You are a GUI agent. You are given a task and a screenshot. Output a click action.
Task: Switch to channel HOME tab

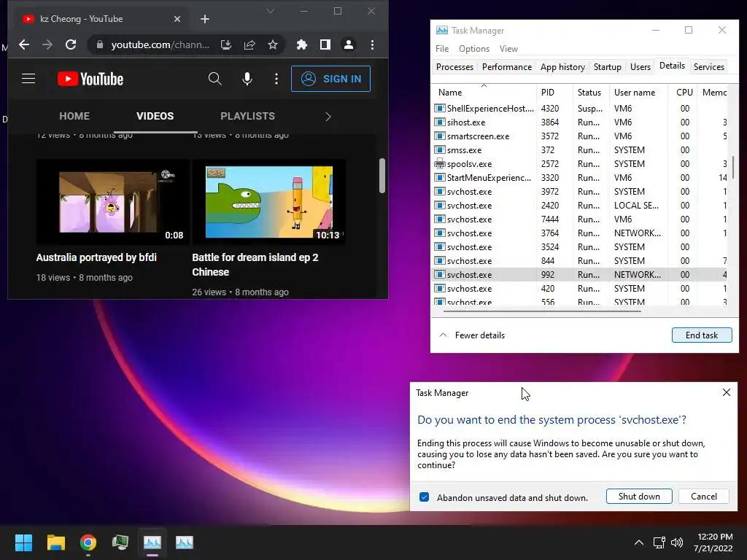pos(74,116)
